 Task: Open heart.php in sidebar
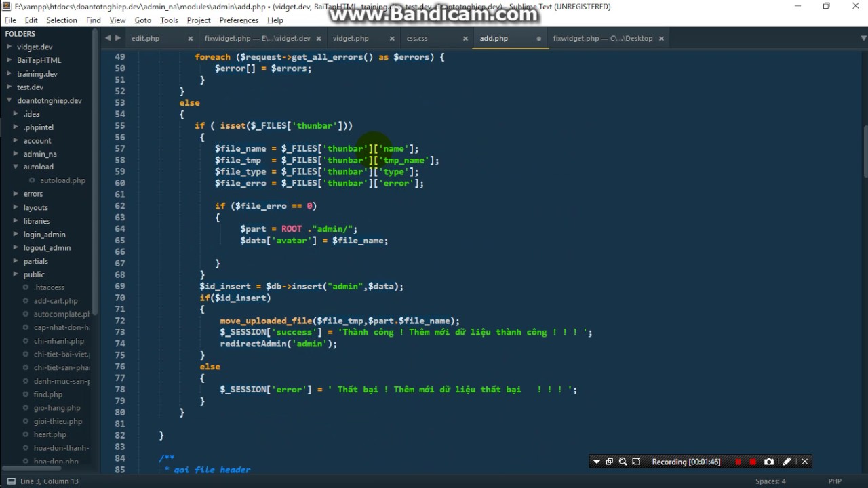tap(50, 434)
